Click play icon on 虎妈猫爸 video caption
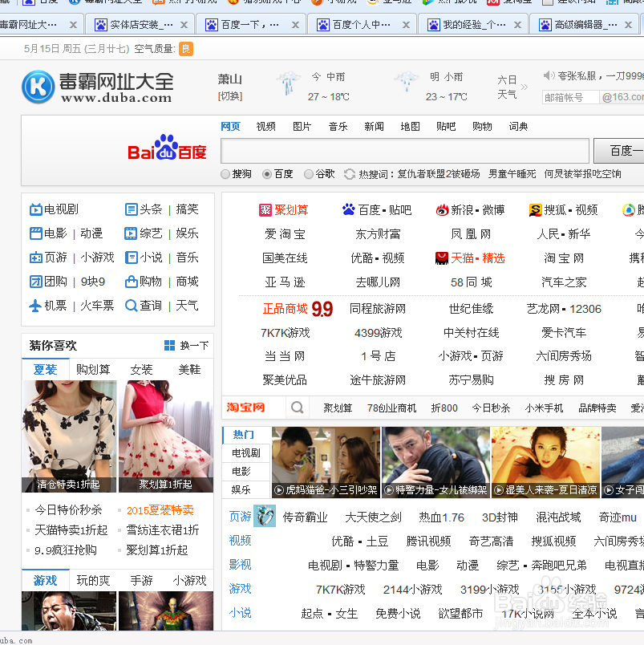Screen dimensions: 644x645 pos(279,490)
